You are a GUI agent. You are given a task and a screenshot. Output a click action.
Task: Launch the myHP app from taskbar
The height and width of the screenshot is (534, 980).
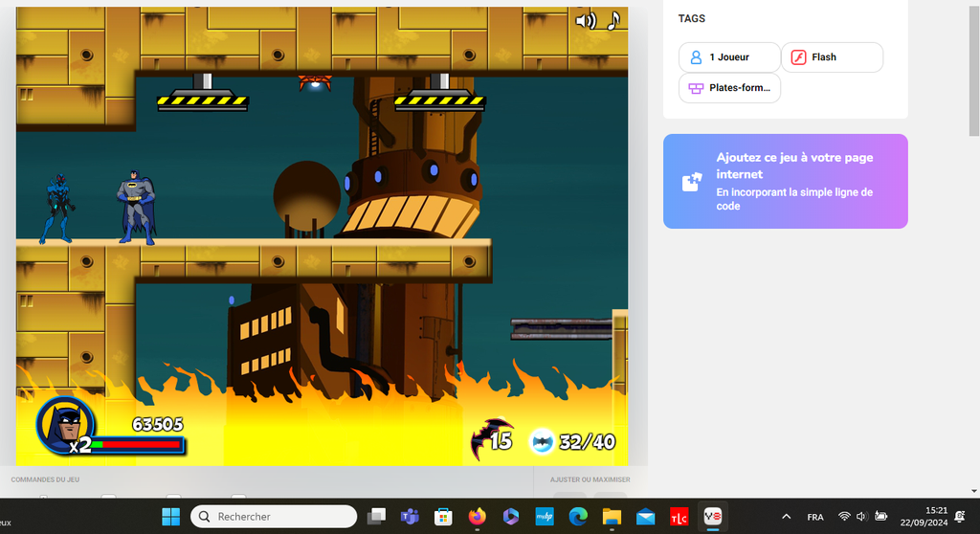click(545, 517)
